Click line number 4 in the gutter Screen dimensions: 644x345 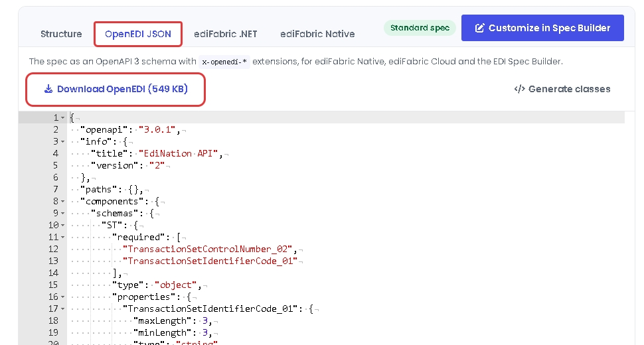[x=56, y=153]
